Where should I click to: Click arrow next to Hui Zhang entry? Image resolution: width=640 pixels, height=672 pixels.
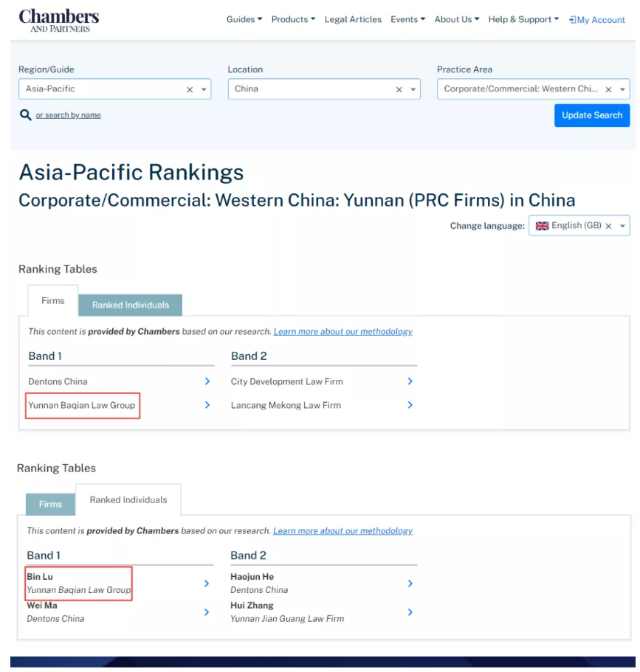coord(410,612)
